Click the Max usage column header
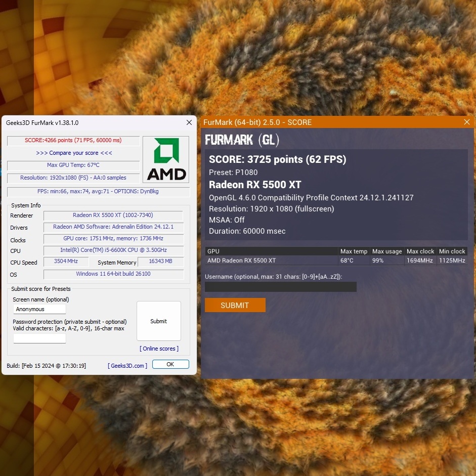Image resolution: width=476 pixels, height=476 pixels. point(387,251)
